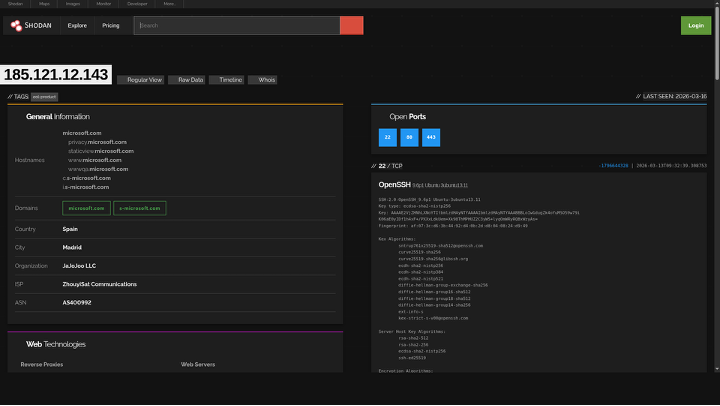The image size is (720, 406).
Task: Jump to open port 443
Action: click(x=430, y=137)
